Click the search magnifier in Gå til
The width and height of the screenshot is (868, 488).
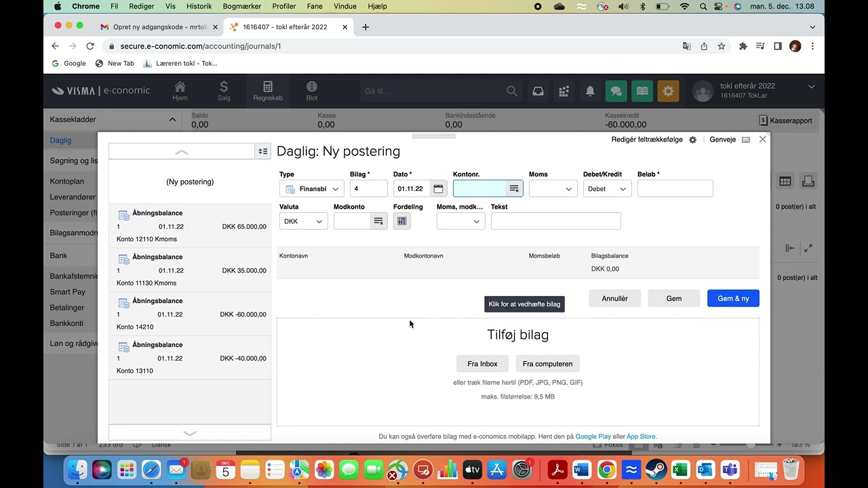pos(512,91)
